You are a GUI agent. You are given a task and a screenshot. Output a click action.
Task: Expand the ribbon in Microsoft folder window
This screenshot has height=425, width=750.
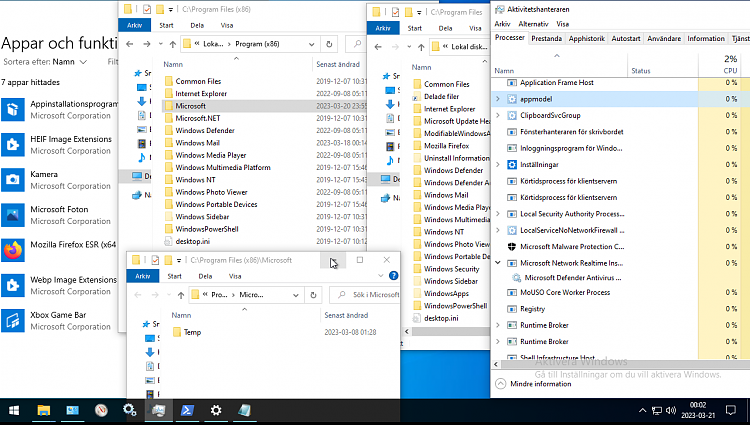(381, 276)
